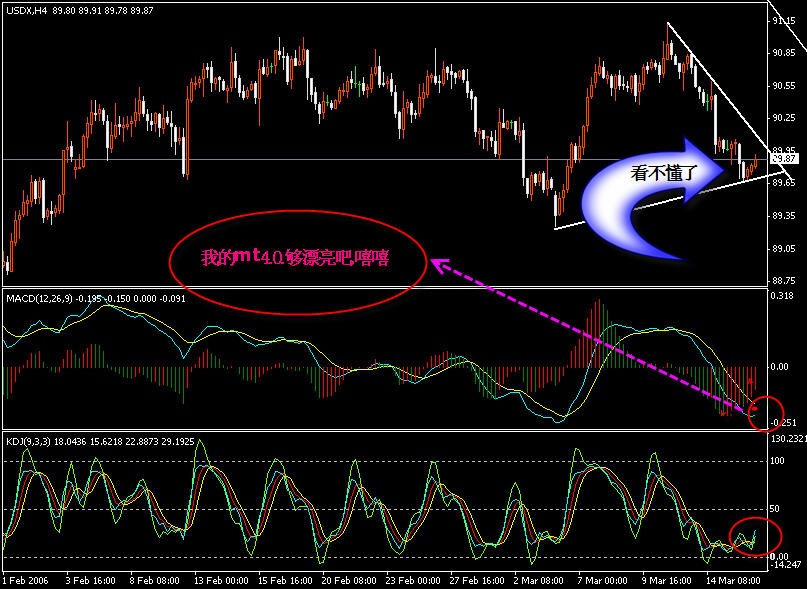
Task: Click the 50 level on KDJ scale
Action: pos(776,509)
